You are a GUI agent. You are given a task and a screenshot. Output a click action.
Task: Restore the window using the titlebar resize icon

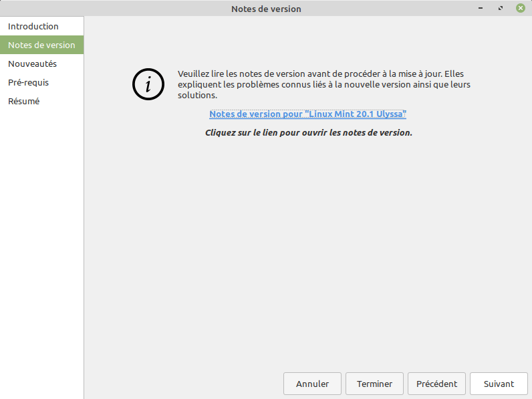500,9
